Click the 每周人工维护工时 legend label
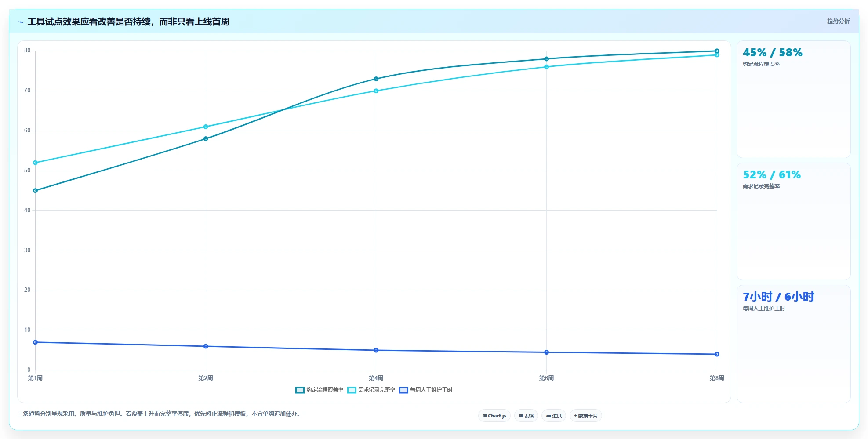868x439 pixels. click(x=431, y=390)
